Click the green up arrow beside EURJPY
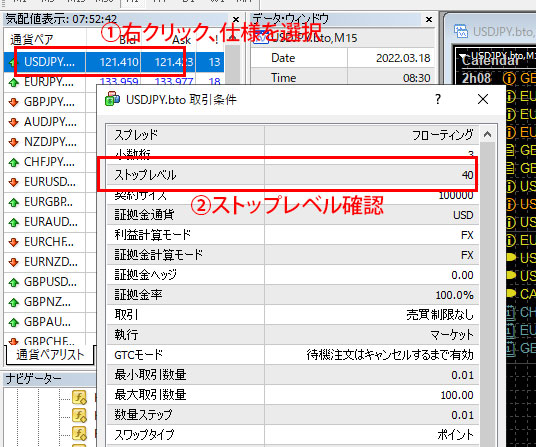Screen dimensions: 536x447 pos(14,82)
